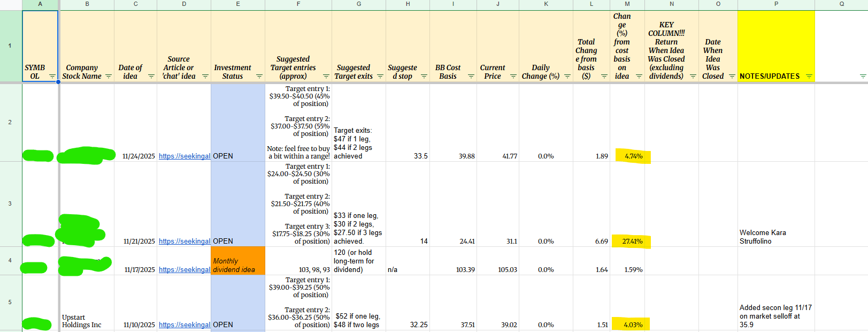This screenshot has width=868, height=332.
Task: Open the Investment Status column filter
Action: 259,77
